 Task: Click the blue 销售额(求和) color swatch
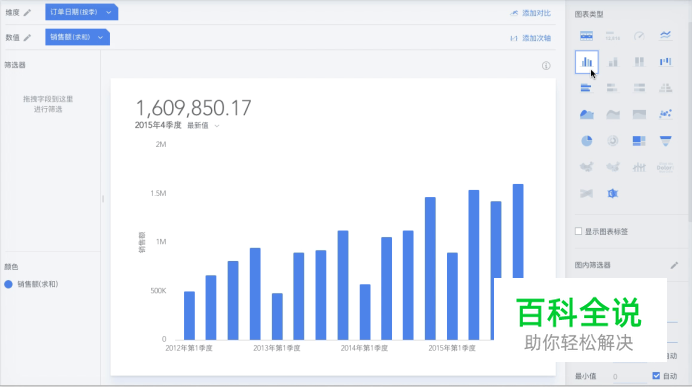[8, 284]
